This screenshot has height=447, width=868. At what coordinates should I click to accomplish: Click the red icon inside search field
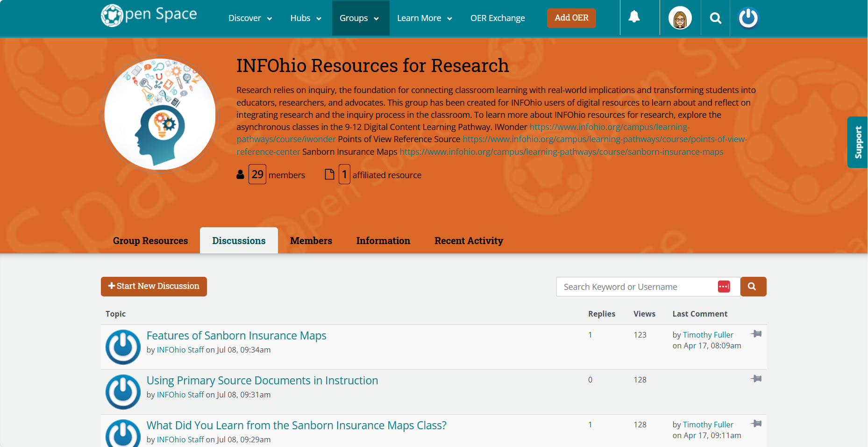click(724, 287)
